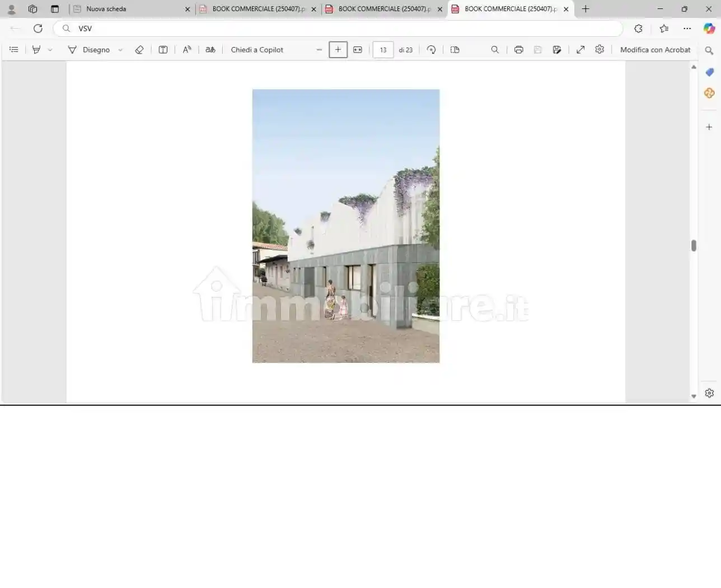721x588 pixels.
Task: Open the table of contents sidebar
Action: [x=14, y=50]
